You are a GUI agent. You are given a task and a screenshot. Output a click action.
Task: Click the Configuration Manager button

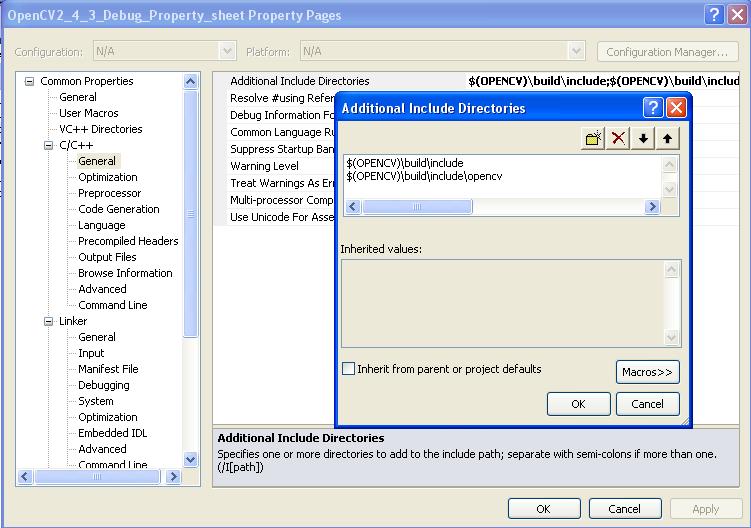[x=667, y=52]
